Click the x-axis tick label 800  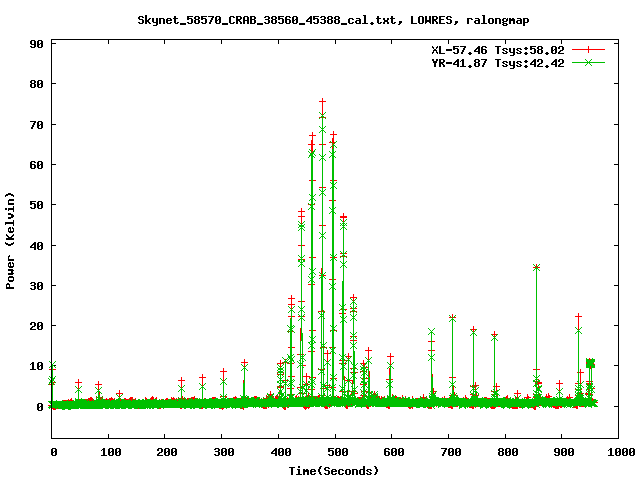click(x=508, y=452)
